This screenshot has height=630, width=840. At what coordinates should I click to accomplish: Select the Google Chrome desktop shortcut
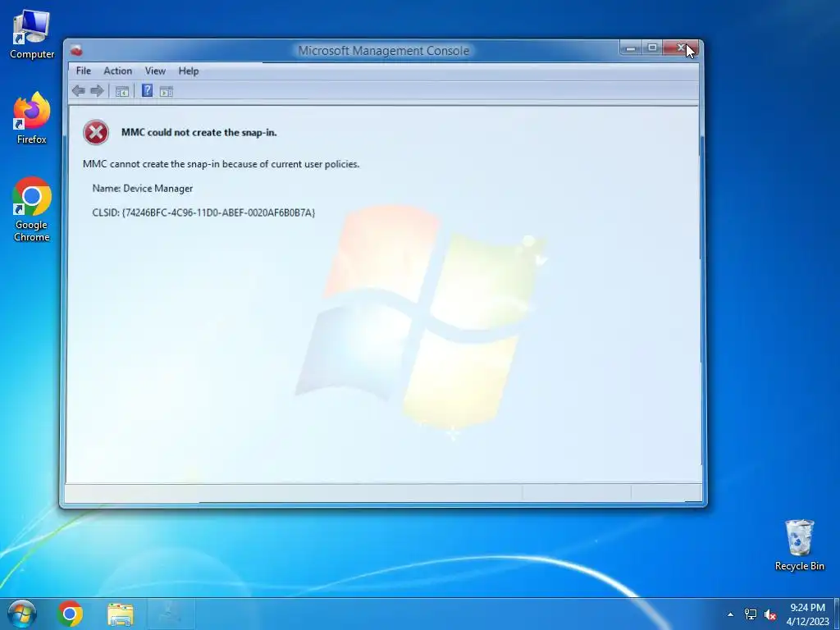[32, 209]
